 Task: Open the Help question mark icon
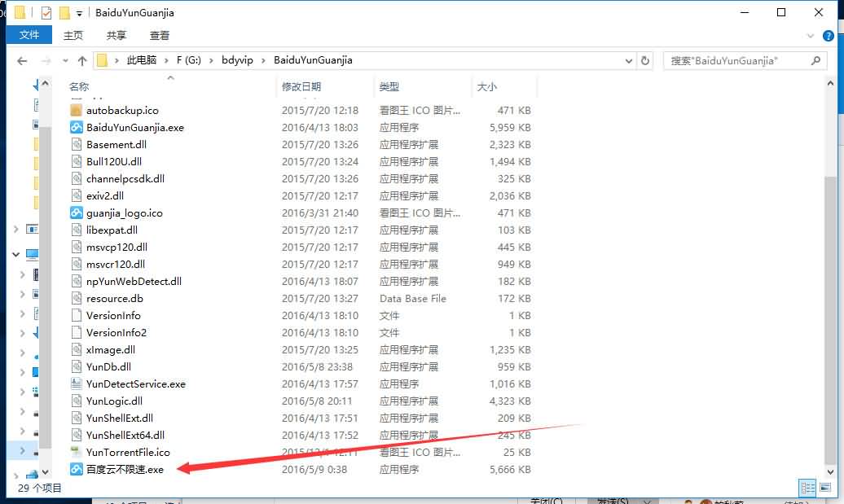pyautogui.click(x=829, y=36)
